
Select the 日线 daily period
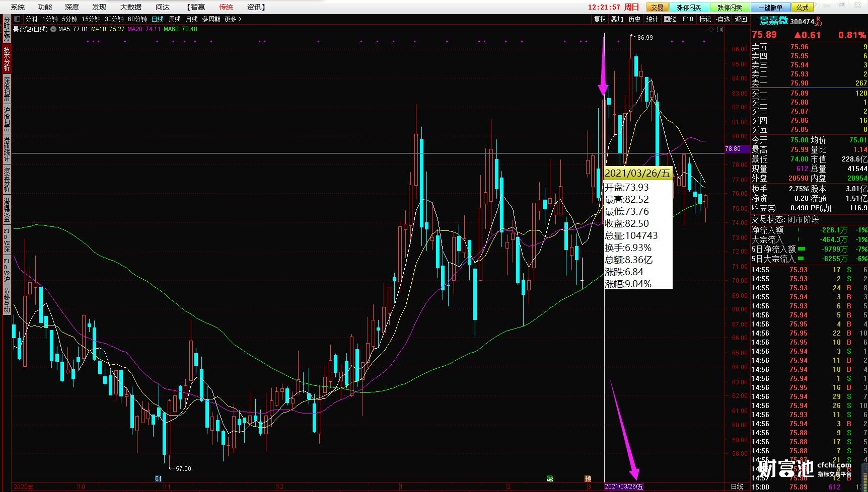point(158,19)
